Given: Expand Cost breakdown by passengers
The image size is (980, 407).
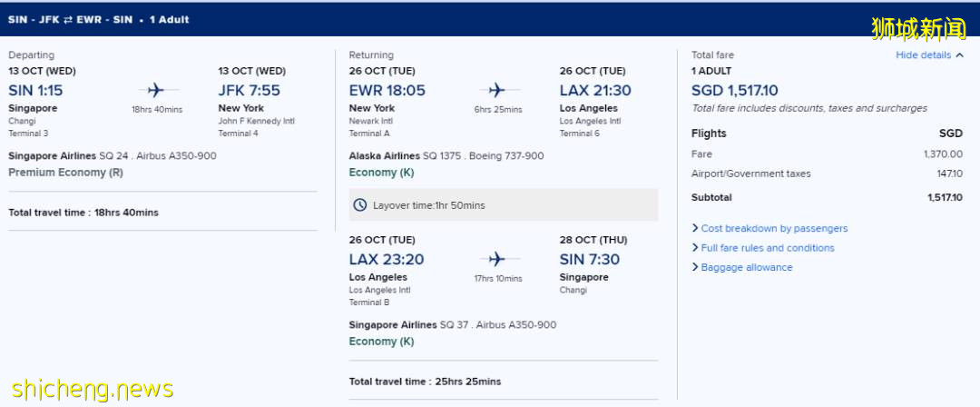Looking at the screenshot, I should tap(774, 229).
